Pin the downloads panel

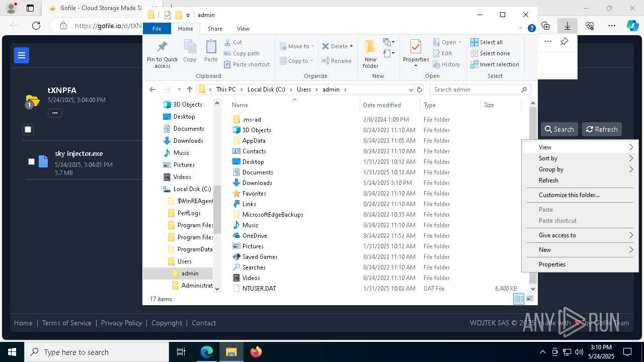(565, 42)
